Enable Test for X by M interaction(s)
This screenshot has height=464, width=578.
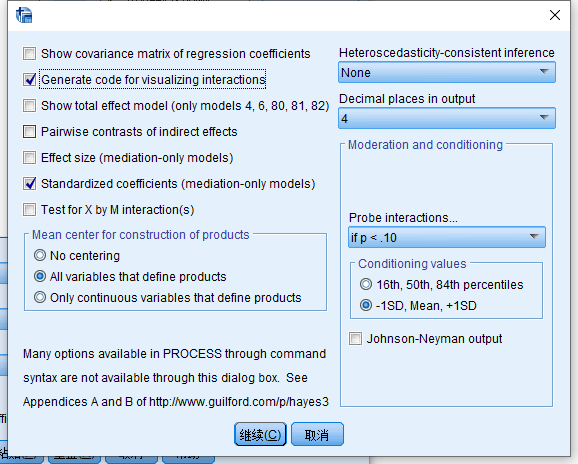29,210
